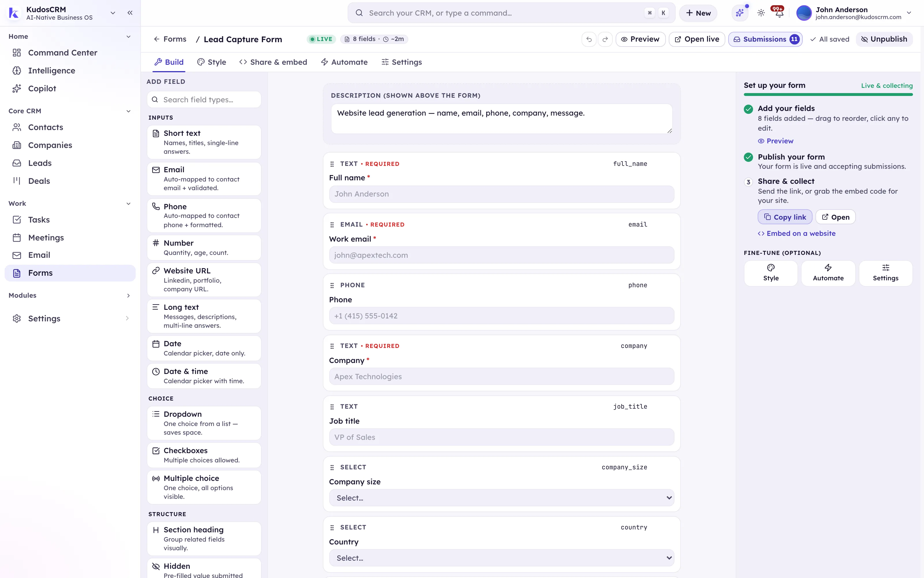Add a Short text field
This screenshot has width=924, height=578.
tap(204, 142)
